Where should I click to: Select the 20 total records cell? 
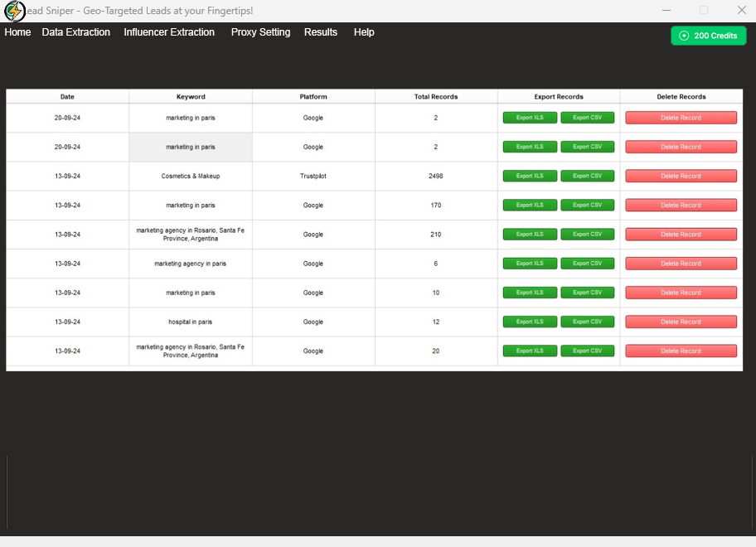pos(436,351)
